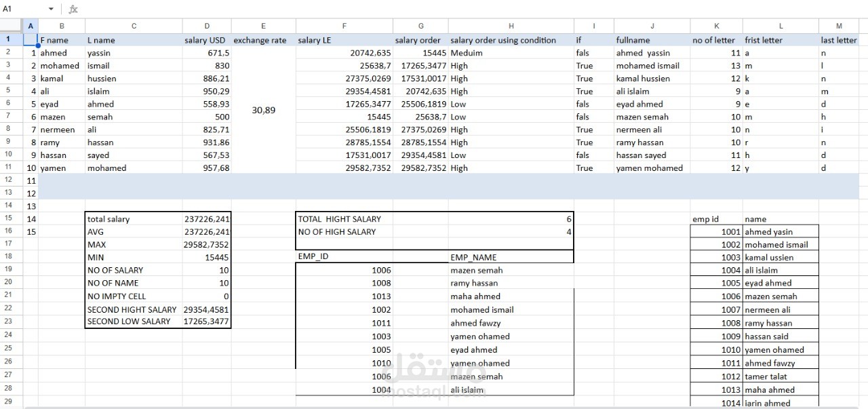
Task: Select column M header
Action: tap(839, 26)
